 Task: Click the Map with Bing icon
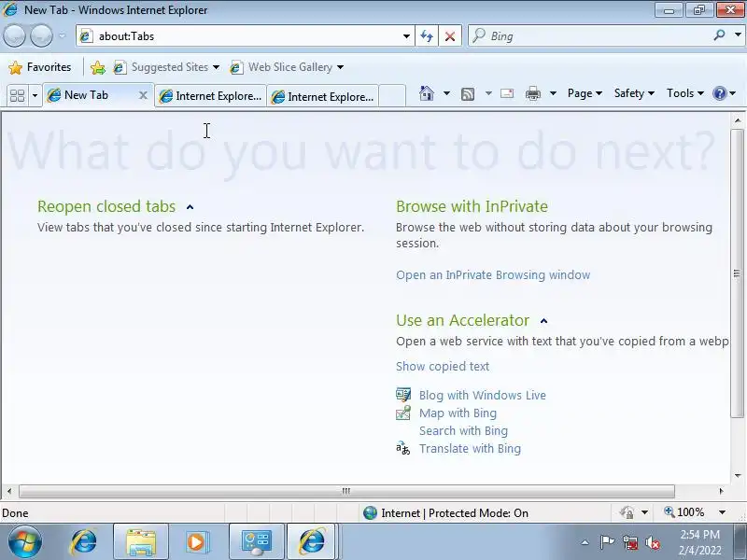click(403, 413)
